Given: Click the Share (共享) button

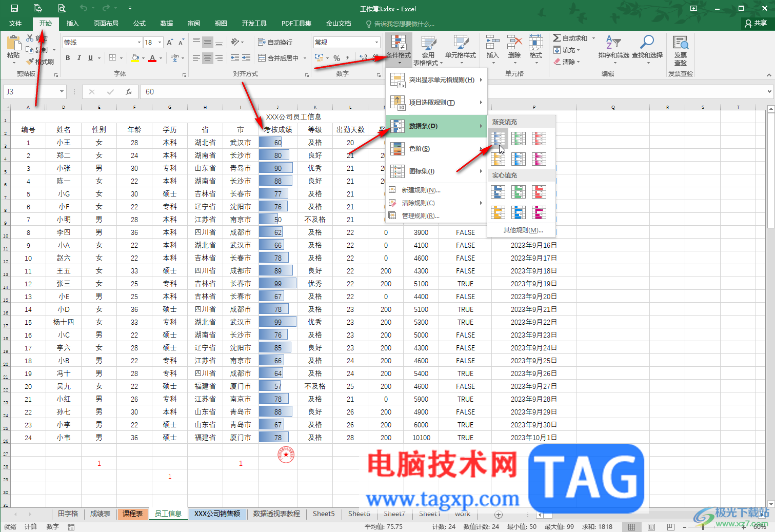Looking at the screenshot, I should pyautogui.click(x=756, y=23).
